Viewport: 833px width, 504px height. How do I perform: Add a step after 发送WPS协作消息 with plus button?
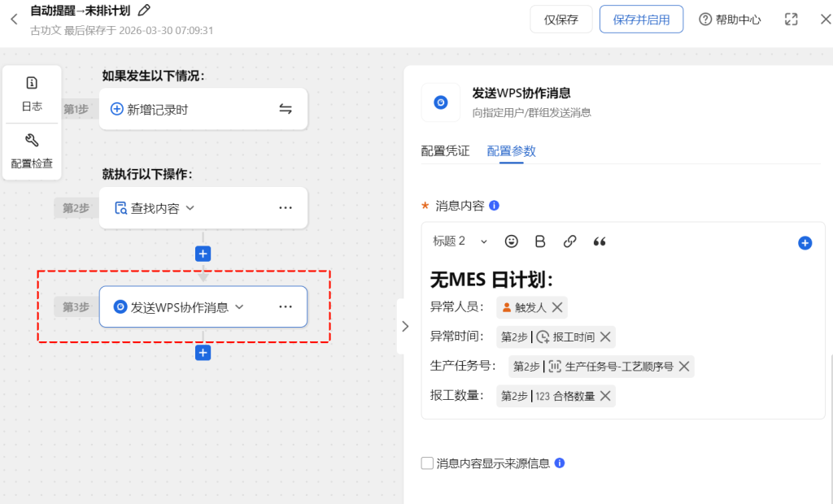coord(203,353)
